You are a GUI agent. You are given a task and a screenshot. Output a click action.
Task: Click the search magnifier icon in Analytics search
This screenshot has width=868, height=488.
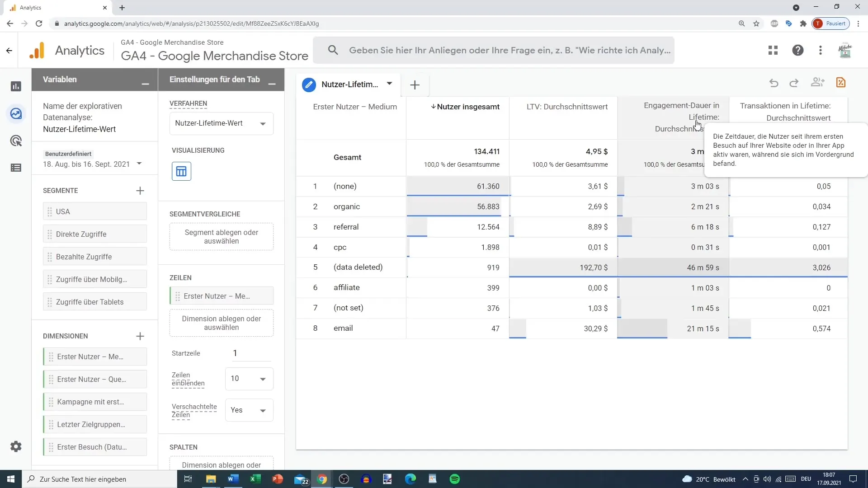tap(333, 50)
